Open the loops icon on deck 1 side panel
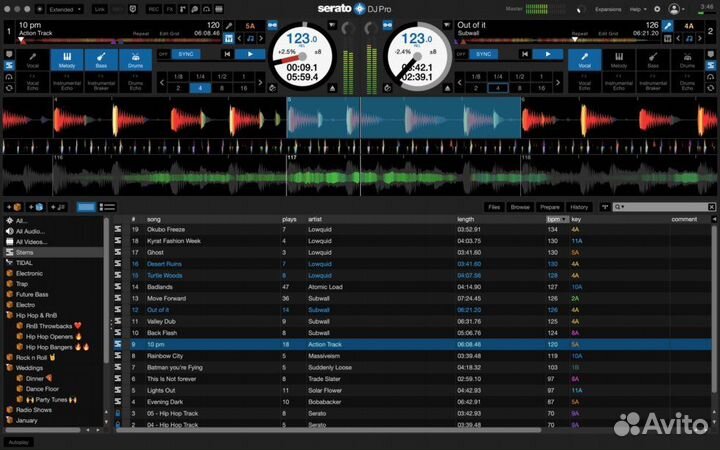This screenshot has width=720, height=450. pyautogui.click(x=9, y=88)
